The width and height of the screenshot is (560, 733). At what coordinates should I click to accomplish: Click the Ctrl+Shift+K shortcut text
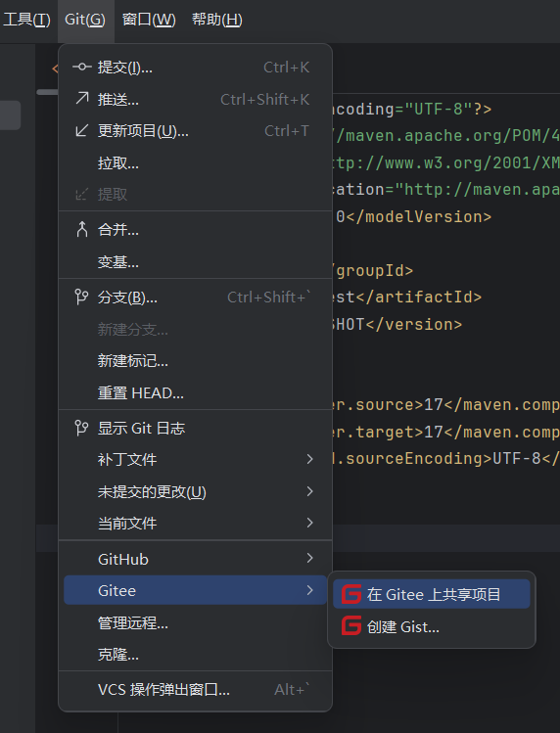tap(264, 99)
